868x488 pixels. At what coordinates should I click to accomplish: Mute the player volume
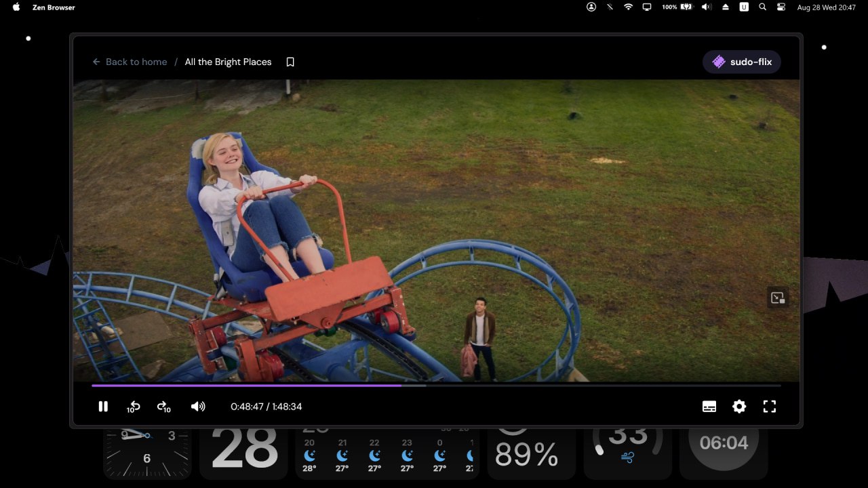[198, 407]
